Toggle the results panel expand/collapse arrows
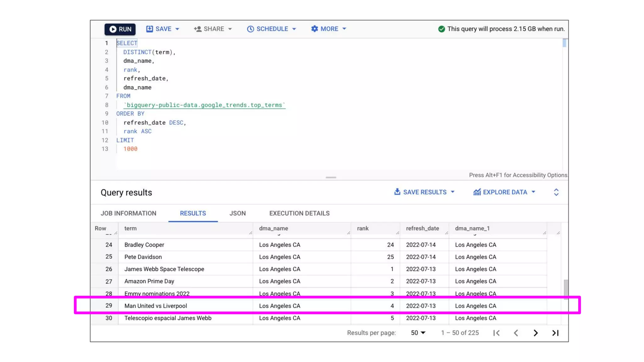This screenshot has width=644, height=362. (x=556, y=192)
